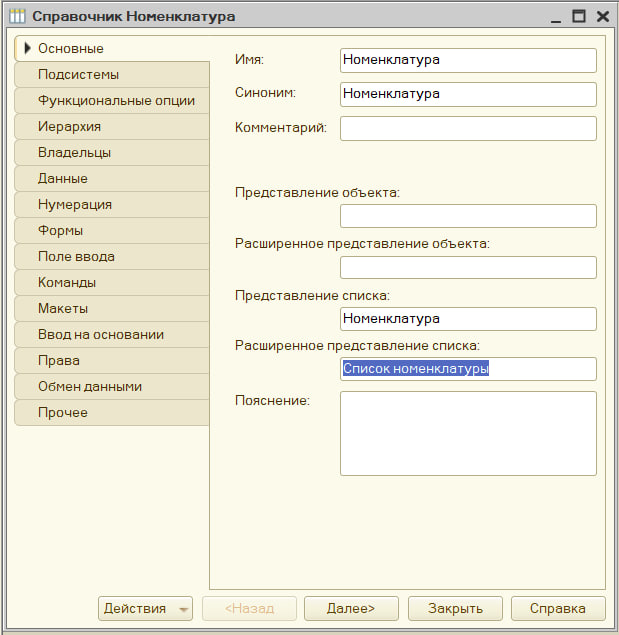
Task: Open the Данные tab
Action: pos(112,178)
